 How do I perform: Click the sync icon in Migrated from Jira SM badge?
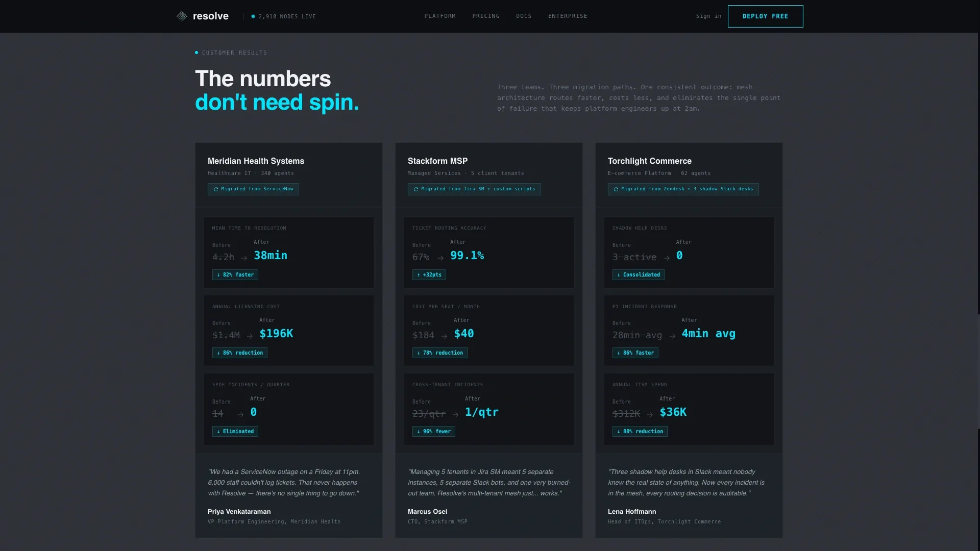coord(416,189)
